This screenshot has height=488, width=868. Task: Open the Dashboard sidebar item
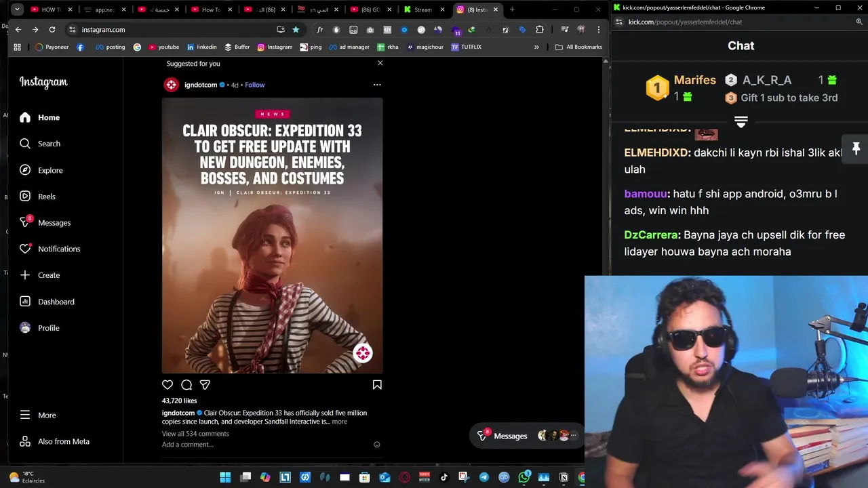(47, 302)
